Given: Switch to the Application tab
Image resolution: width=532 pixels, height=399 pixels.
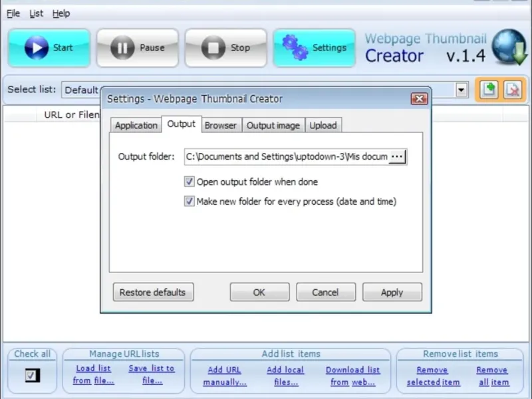Looking at the screenshot, I should point(136,125).
